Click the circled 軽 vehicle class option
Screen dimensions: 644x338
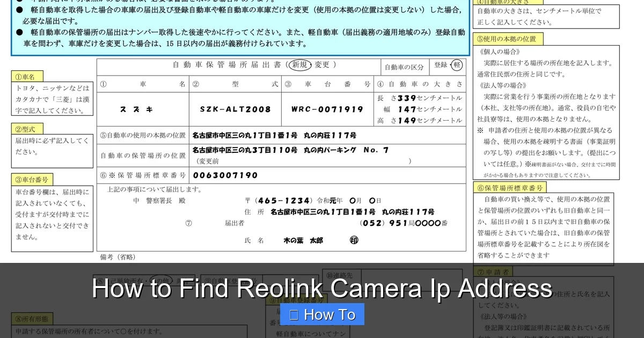coord(457,65)
